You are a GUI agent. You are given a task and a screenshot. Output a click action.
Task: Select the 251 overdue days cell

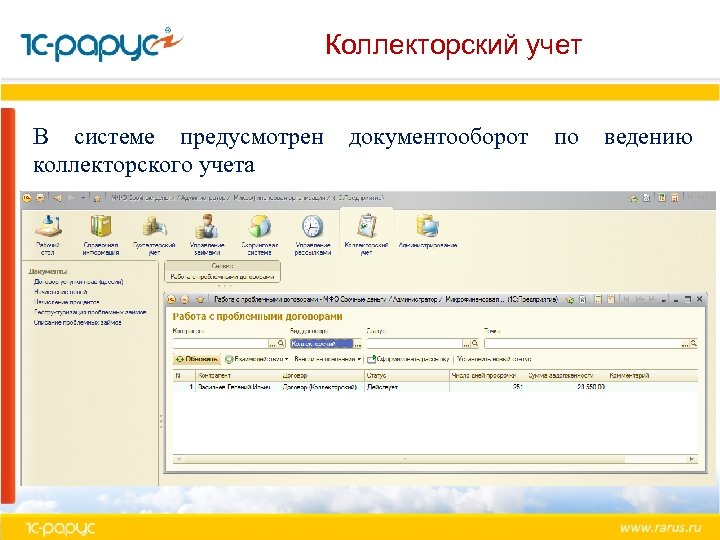(487, 387)
